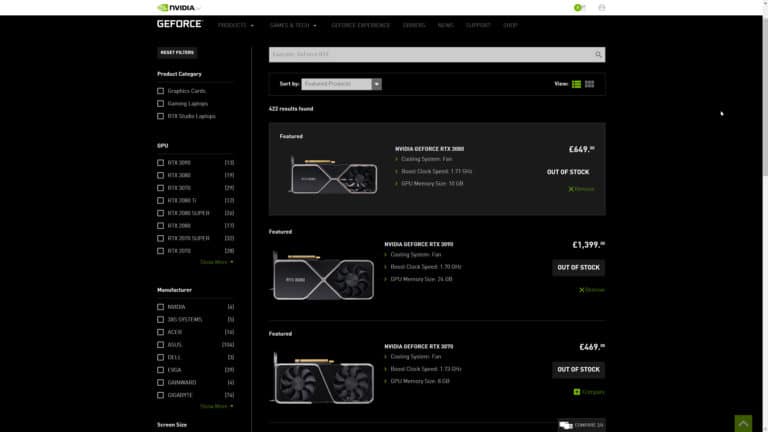Switch to grid view layout
The width and height of the screenshot is (768, 432).
[x=590, y=84]
